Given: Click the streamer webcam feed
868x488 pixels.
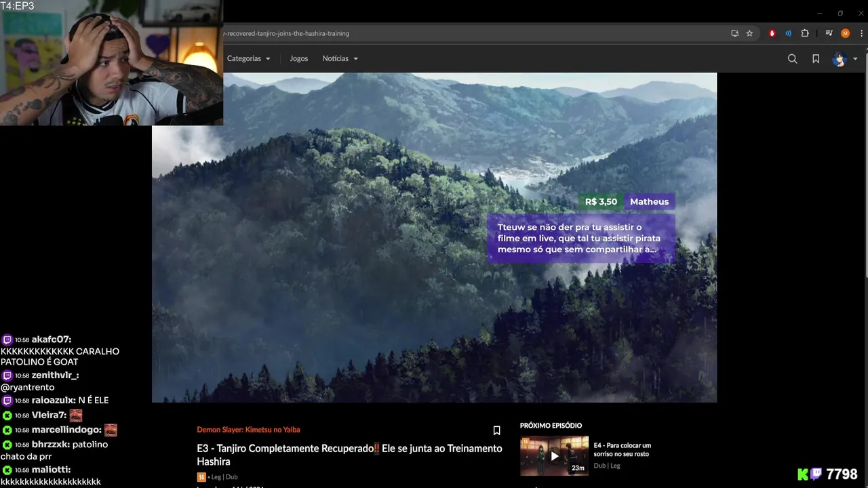Looking at the screenshot, I should [x=111, y=62].
